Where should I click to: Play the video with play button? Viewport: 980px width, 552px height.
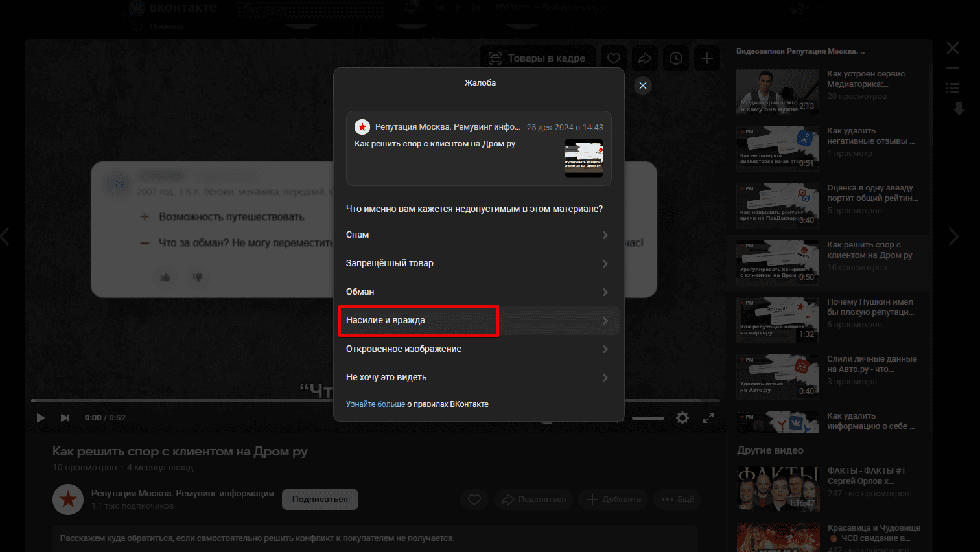40,418
